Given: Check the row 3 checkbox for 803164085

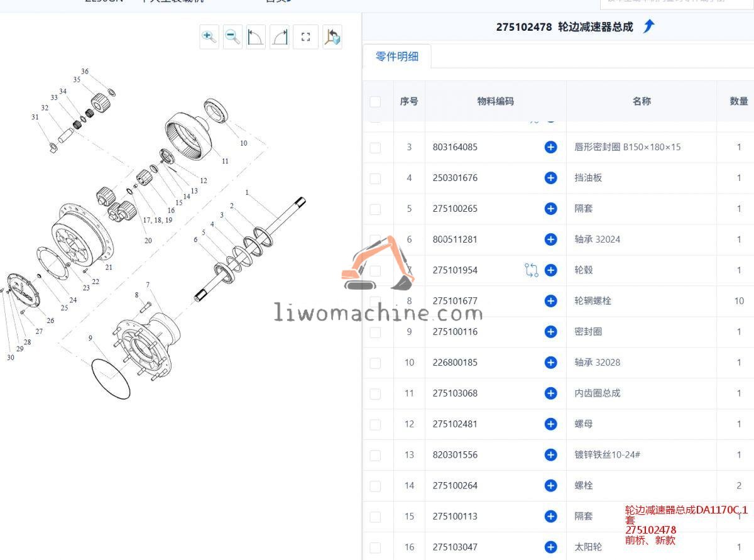Looking at the screenshot, I should (x=375, y=148).
